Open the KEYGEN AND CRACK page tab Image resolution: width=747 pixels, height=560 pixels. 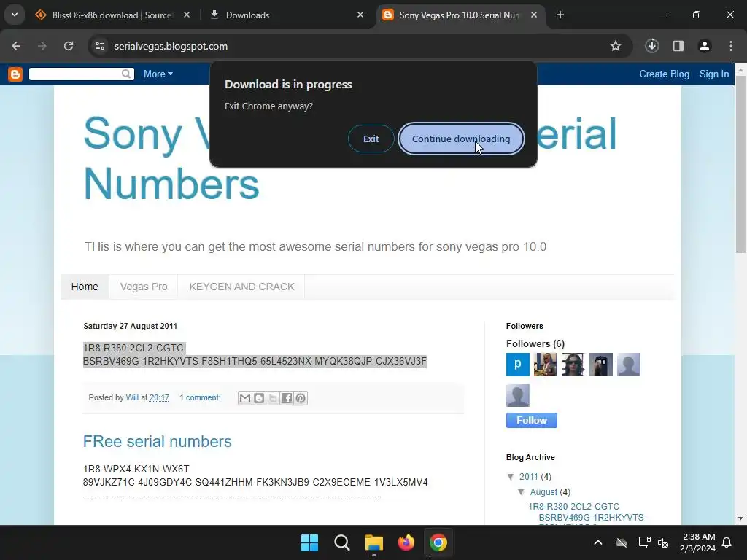tap(241, 287)
